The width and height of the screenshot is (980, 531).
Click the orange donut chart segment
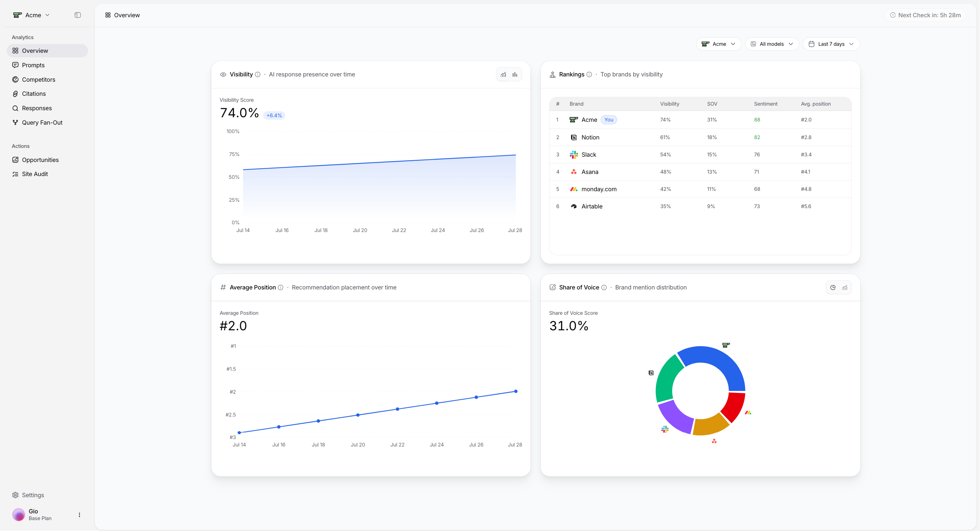710,426
